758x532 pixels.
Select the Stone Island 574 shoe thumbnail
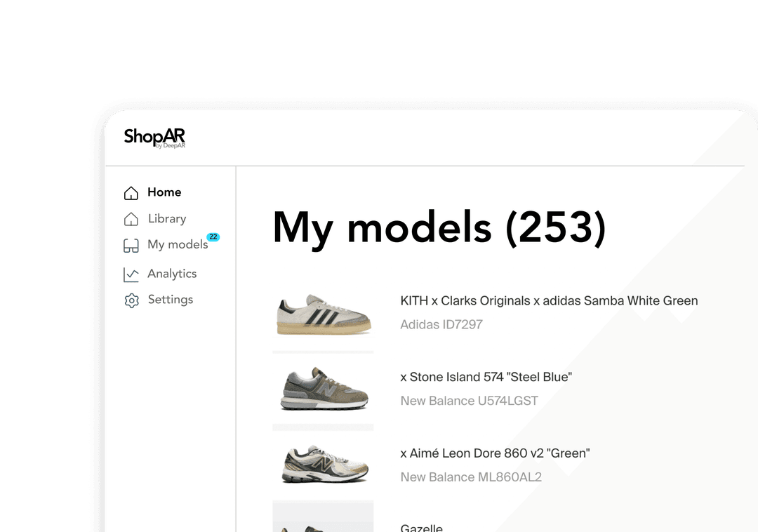pos(323,389)
